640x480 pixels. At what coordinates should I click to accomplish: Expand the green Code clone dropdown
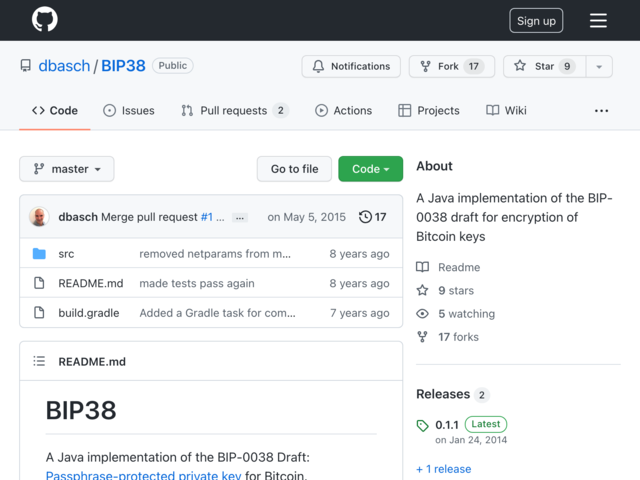371,169
